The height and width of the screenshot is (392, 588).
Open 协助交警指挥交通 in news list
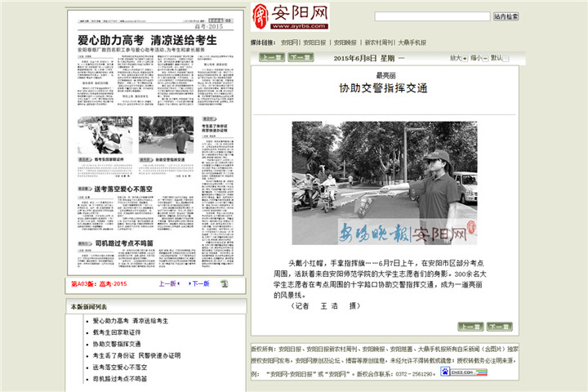(117, 344)
